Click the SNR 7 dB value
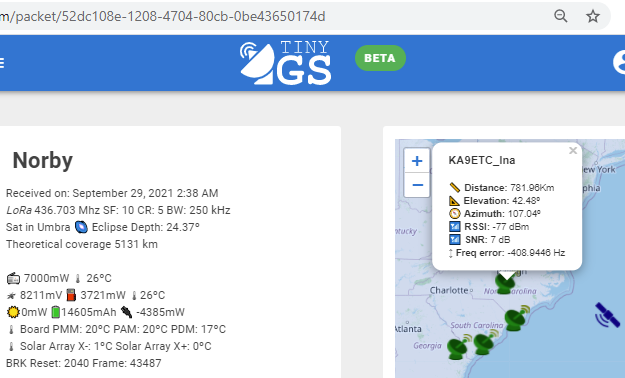This screenshot has width=625, height=378. (x=500, y=240)
